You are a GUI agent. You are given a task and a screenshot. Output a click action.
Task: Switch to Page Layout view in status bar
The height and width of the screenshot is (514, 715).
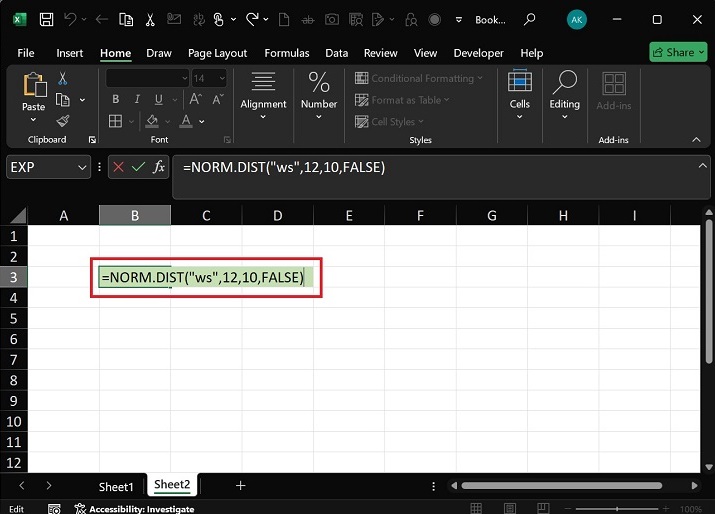pyautogui.click(x=510, y=508)
